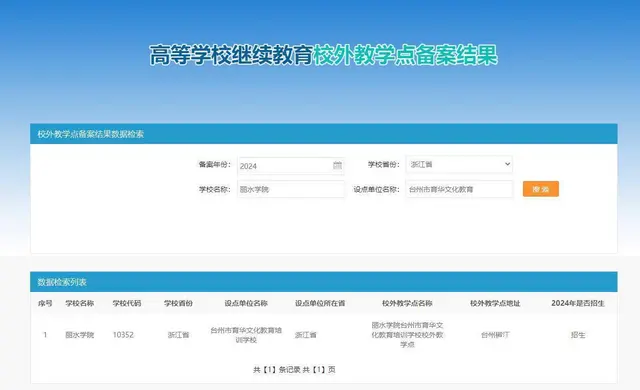This screenshot has width=640, height=390.
Task: Focus the 备案年份 field containing 2024
Action: (x=291, y=166)
